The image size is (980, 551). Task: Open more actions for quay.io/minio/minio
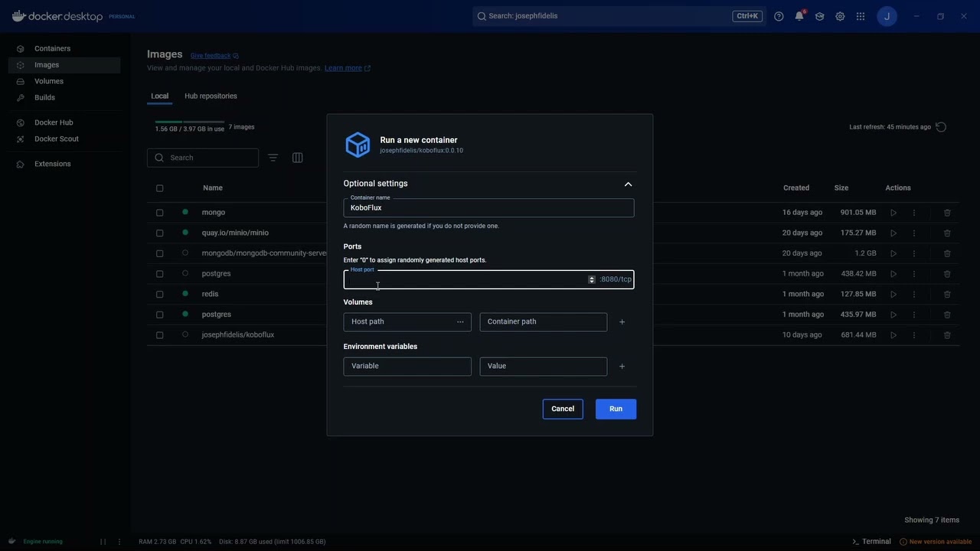point(913,233)
